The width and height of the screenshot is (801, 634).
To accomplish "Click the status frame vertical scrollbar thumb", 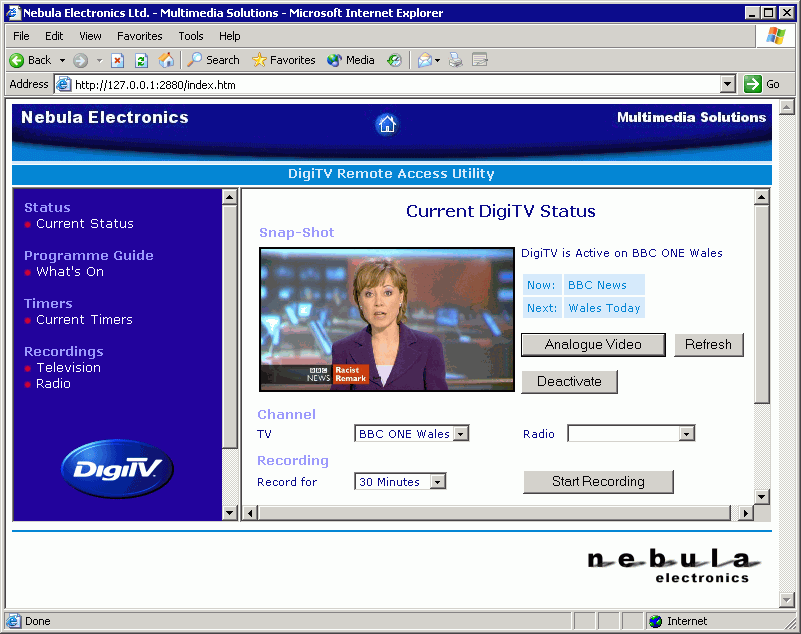I will (x=761, y=304).
